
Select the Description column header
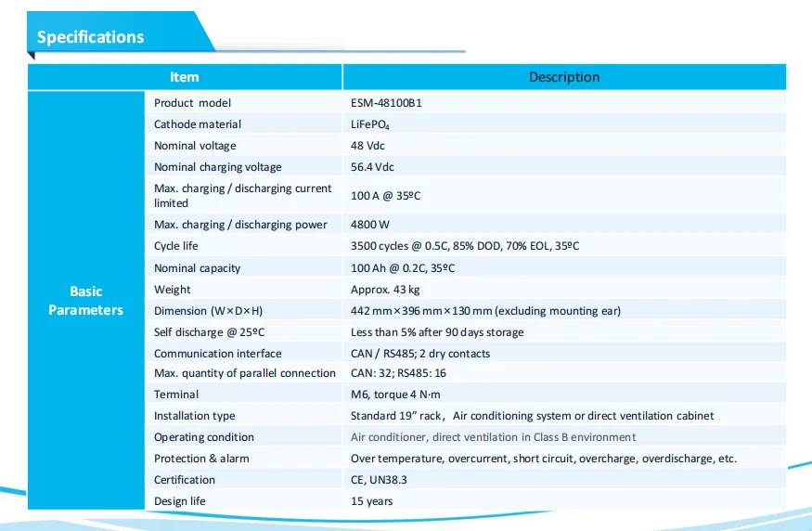click(x=563, y=77)
